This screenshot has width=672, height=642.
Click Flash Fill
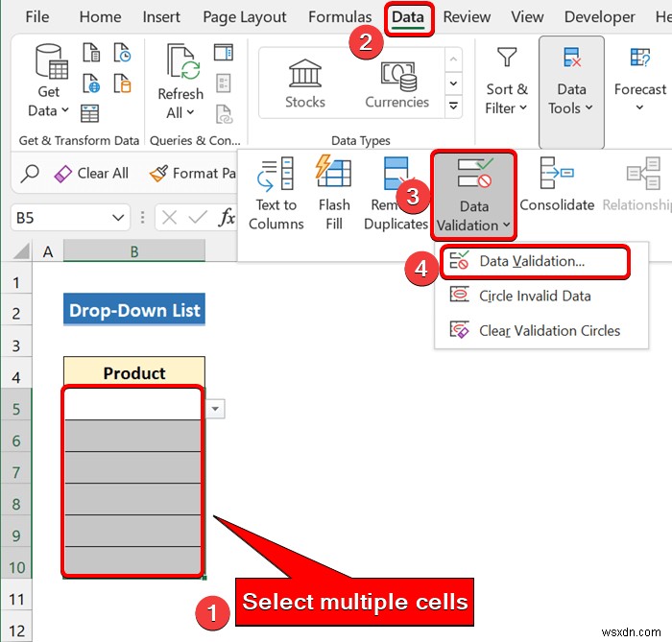click(x=334, y=194)
